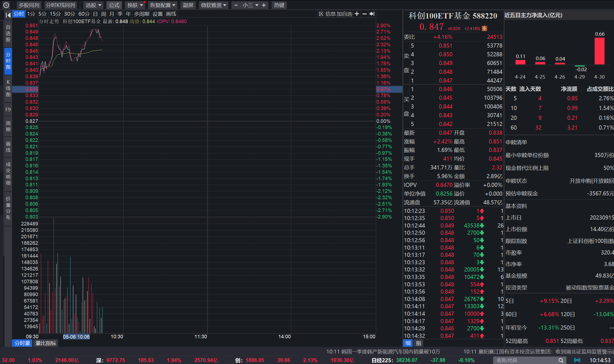Click the clock history icon at top-left

coord(6,5)
